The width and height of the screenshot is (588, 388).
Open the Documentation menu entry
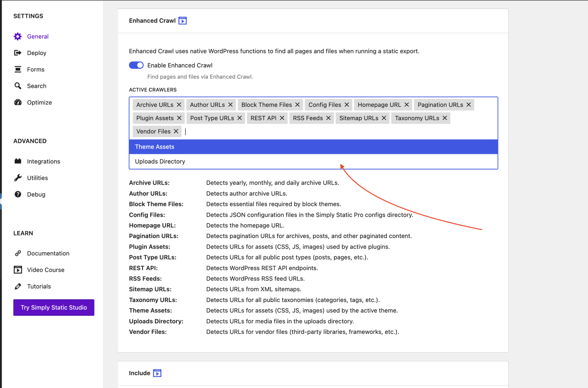48,253
